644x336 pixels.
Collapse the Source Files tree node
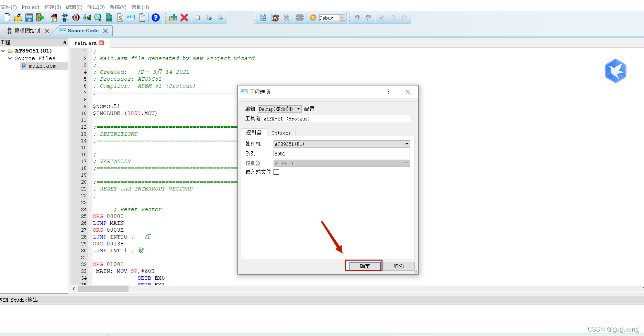click(10, 58)
